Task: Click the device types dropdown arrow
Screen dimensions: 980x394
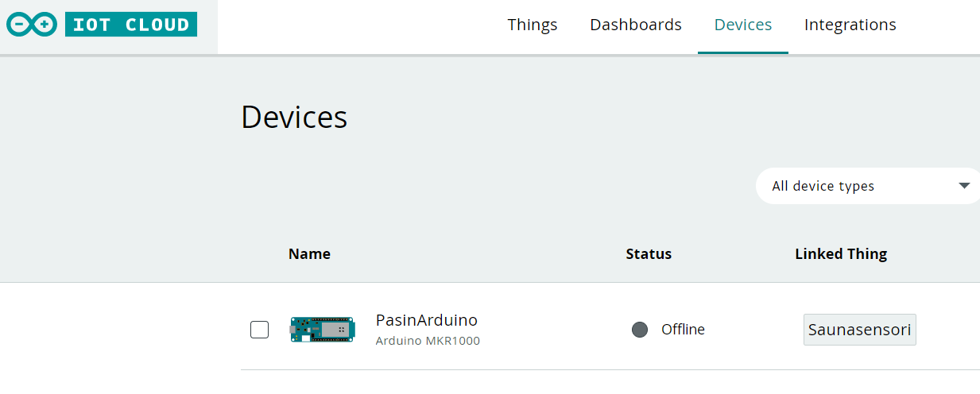Action: pos(964,186)
